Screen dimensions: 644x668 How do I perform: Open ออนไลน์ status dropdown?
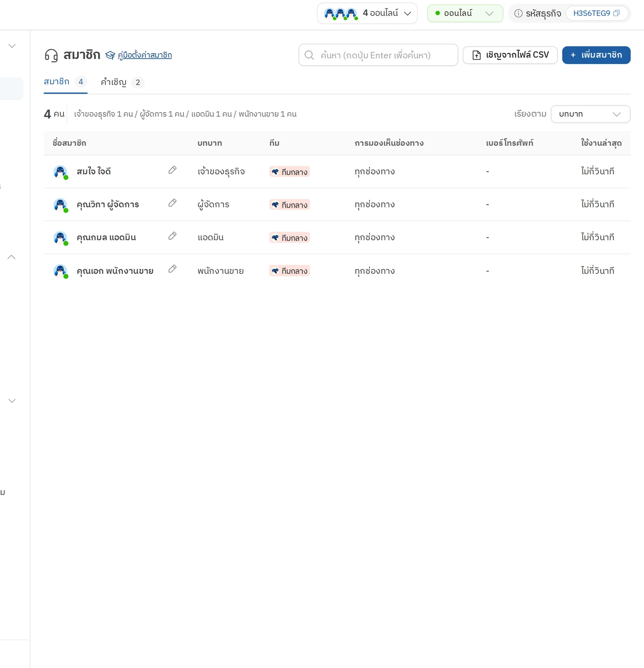[465, 13]
